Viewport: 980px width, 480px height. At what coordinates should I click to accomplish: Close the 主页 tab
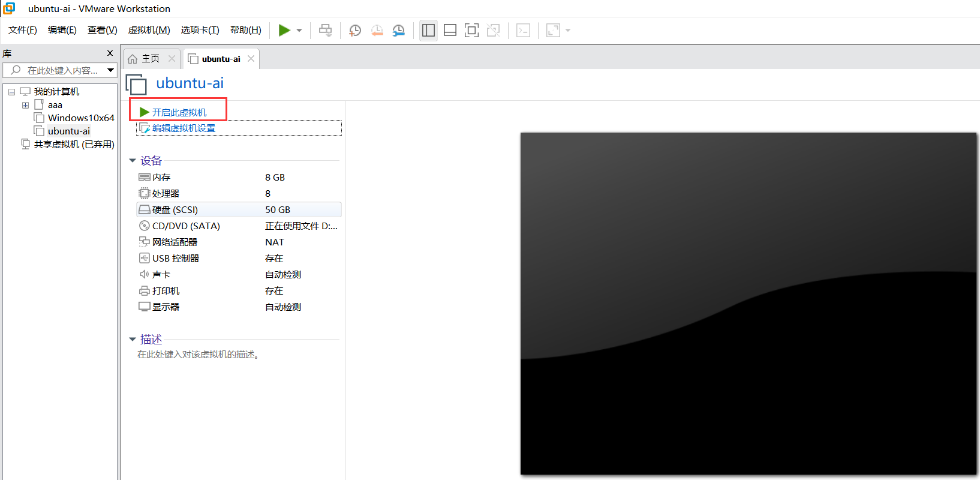(x=172, y=58)
